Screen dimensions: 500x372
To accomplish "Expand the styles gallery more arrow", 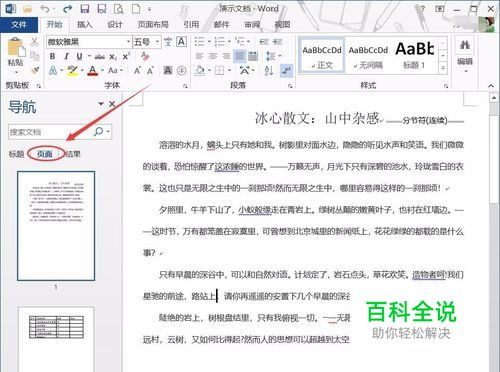I will (443, 68).
